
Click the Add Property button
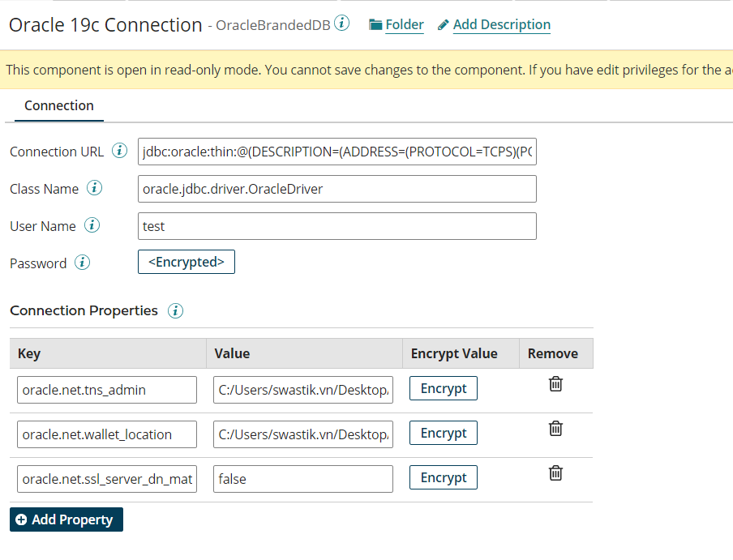[66, 519]
